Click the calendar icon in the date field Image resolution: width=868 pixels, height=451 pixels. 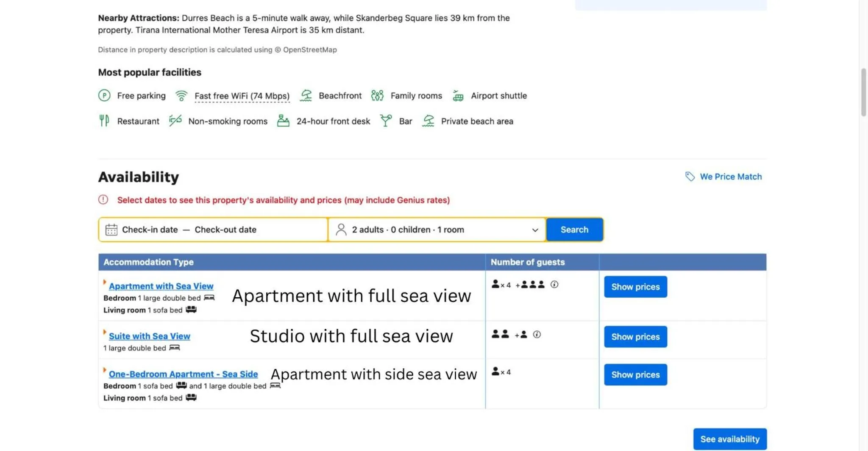coord(111,230)
